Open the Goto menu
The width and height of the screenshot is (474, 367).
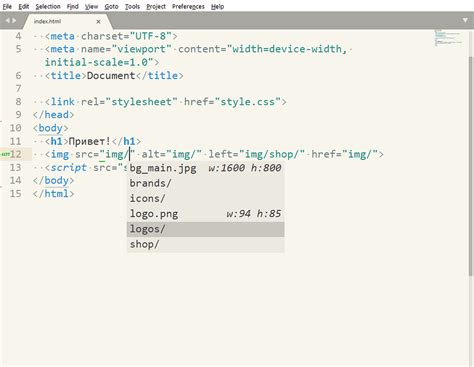click(x=111, y=6)
